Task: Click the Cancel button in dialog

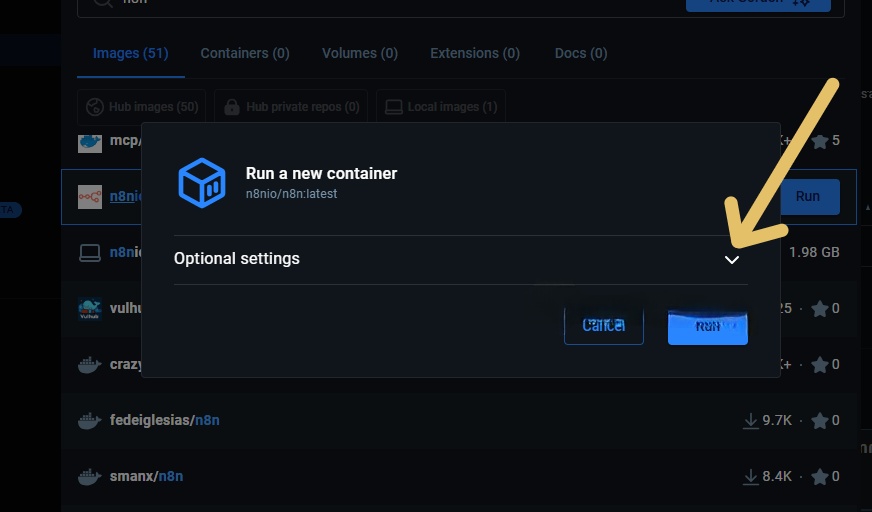Action: click(x=603, y=326)
